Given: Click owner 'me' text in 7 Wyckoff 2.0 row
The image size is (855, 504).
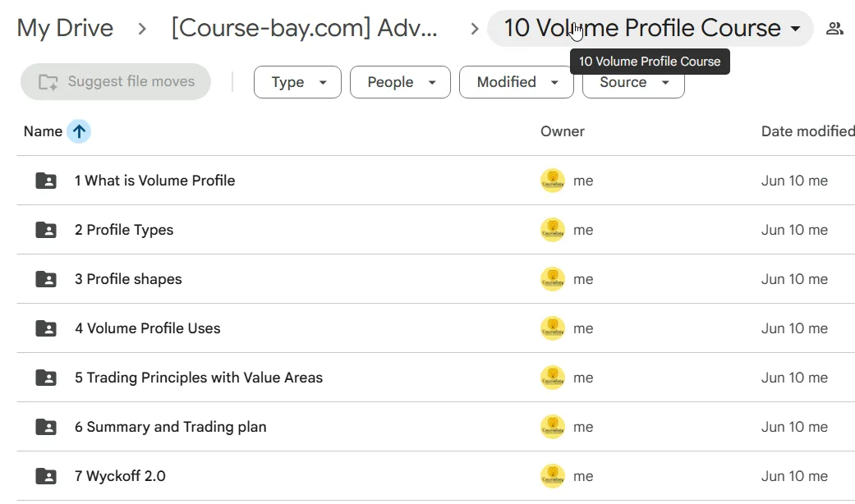Looking at the screenshot, I should pyautogui.click(x=583, y=477).
